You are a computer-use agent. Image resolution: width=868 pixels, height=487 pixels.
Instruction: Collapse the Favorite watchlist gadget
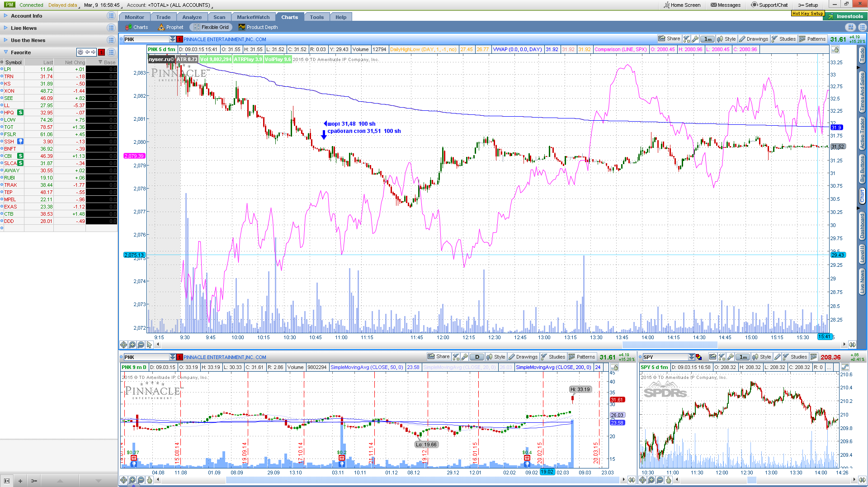[6, 52]
